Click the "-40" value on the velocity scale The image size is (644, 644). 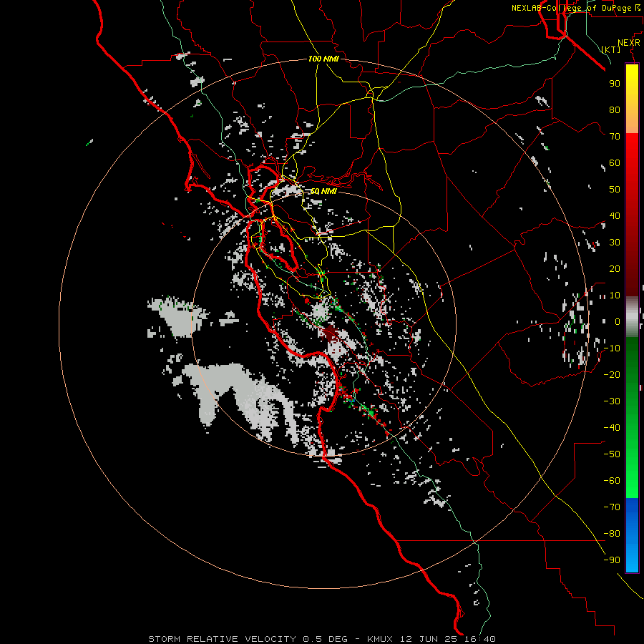(612, 428)
